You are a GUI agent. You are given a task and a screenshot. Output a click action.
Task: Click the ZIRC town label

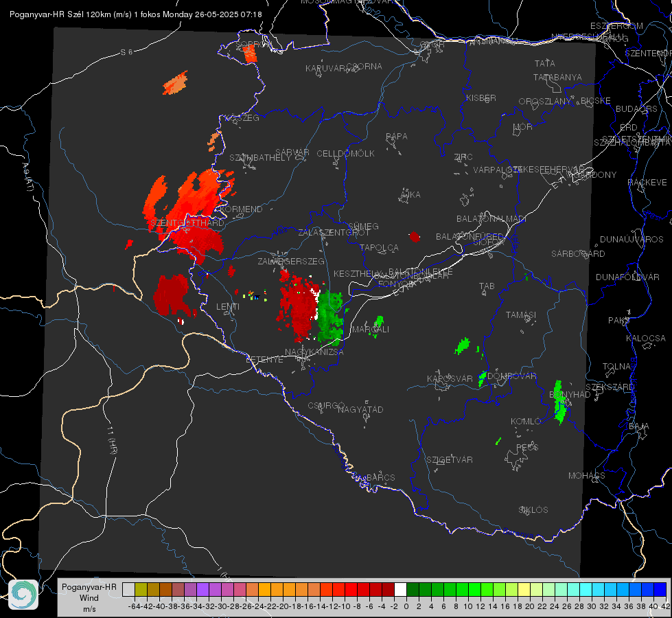(463, 157)
